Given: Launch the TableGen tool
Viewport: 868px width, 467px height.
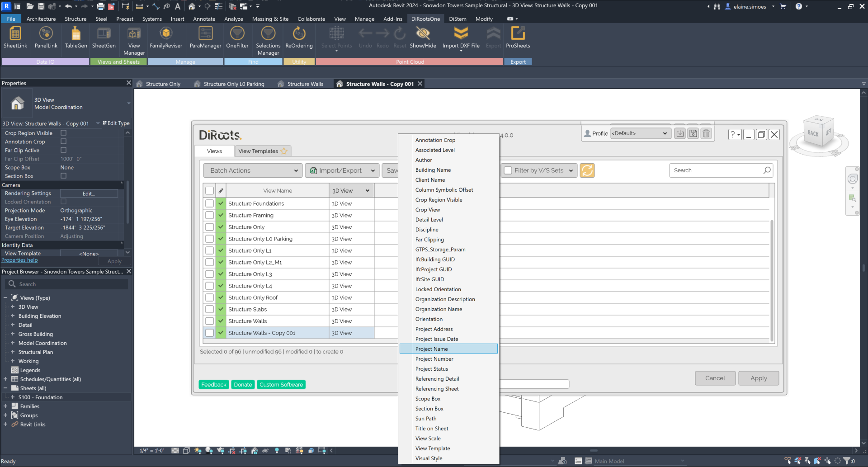Looking at the screenshot, I should [x=76, y=37].
